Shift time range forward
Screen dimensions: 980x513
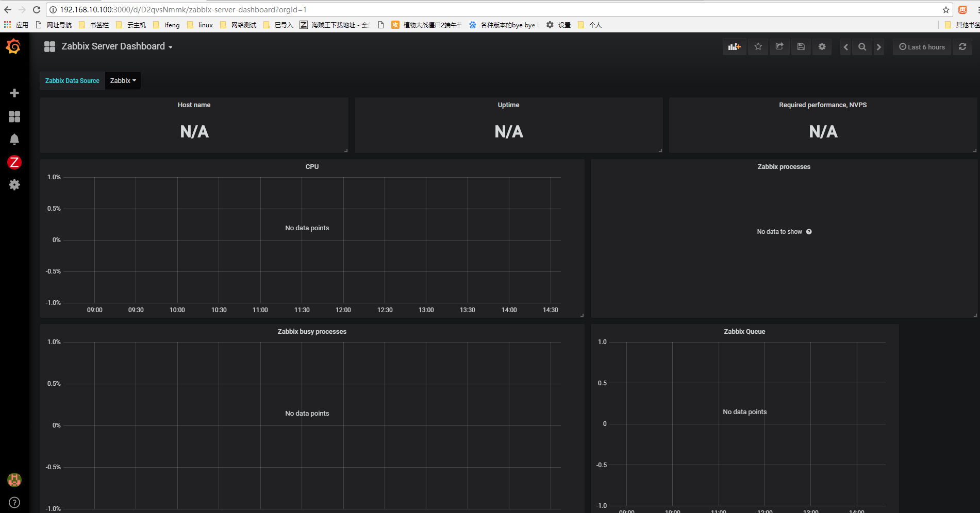tap(879, 47)
